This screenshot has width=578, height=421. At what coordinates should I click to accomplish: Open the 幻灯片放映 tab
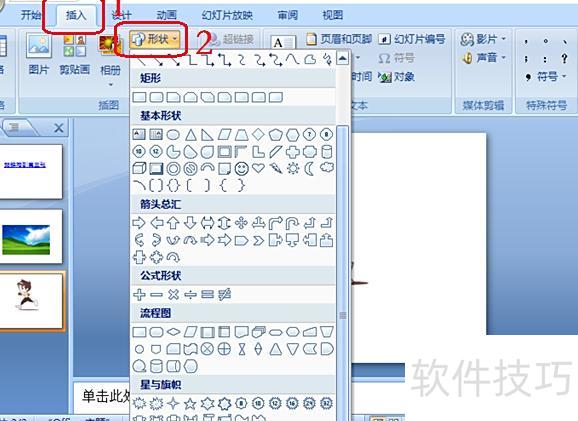[x=227, y=15]
